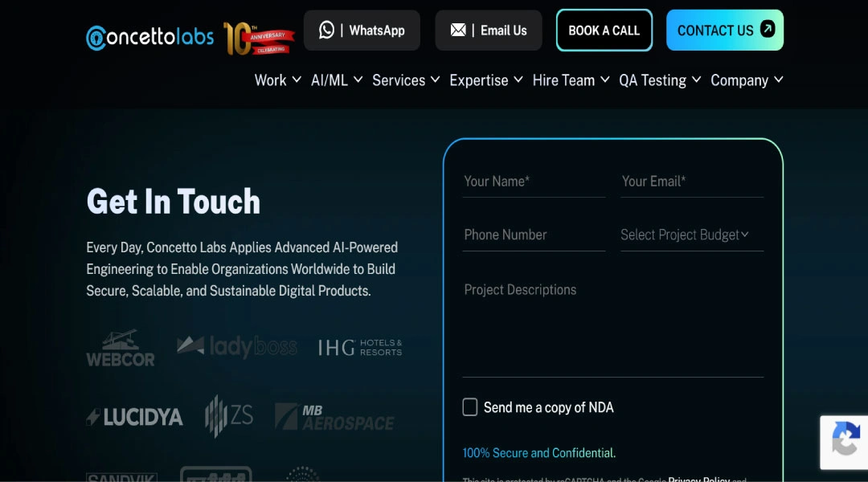Viewport: 868px width, 482px height.
Task: Open the Select Project Budget dropdown
Action: click(x=691, y=235)
